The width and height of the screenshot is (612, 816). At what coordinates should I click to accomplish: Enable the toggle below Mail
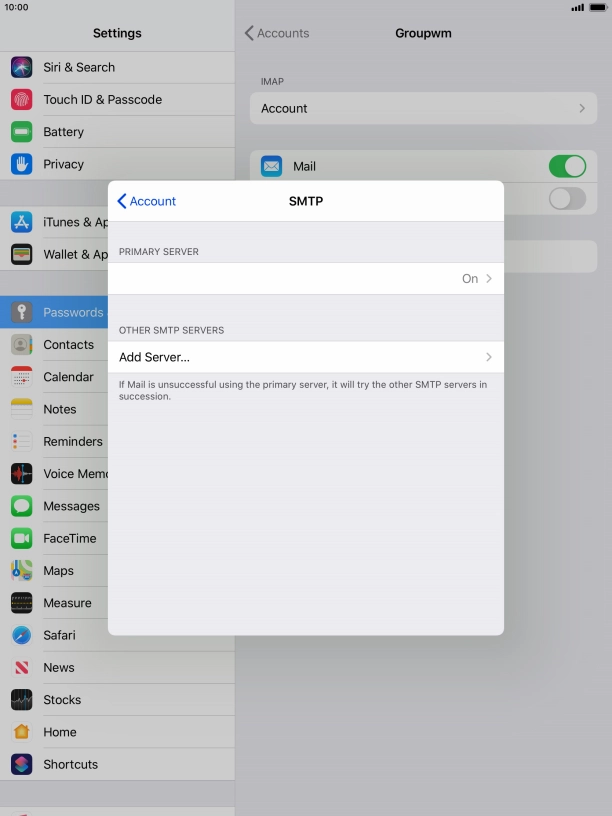pyautogui.click(x=567, y=198)
